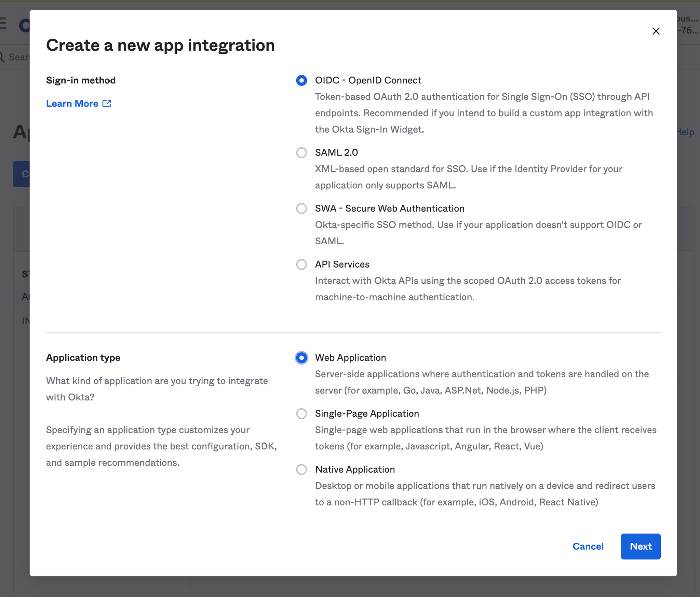Select SAML 2.0 sign-in method
The width and height of the screenshot is (700, 597).
click(301, 152)
